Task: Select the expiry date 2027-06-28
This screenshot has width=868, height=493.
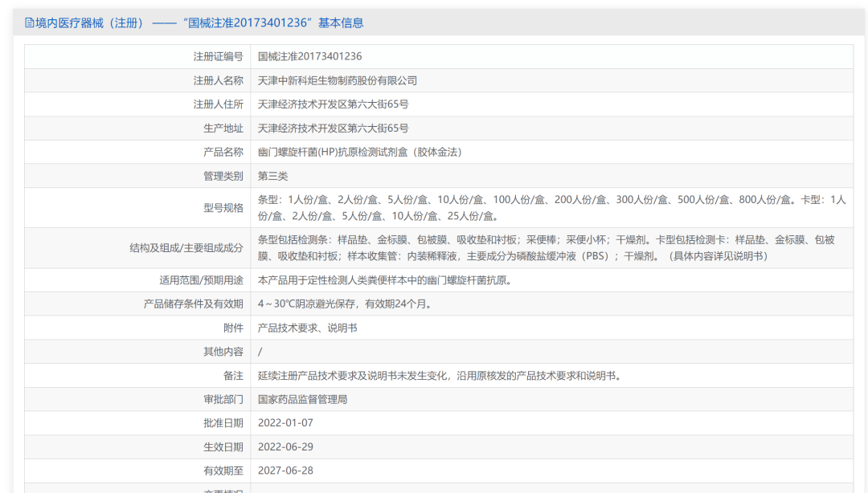Action: tap(285, 470)
